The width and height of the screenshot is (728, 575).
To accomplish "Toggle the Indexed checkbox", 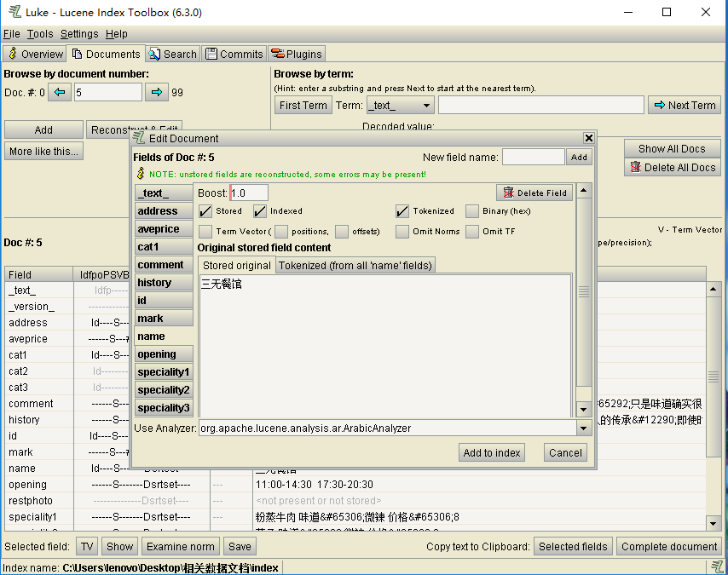I will (x=260, y=211).
